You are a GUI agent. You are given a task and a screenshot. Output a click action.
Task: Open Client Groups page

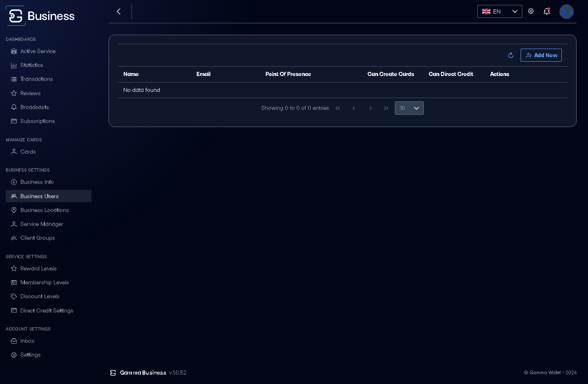coord(49,238)
